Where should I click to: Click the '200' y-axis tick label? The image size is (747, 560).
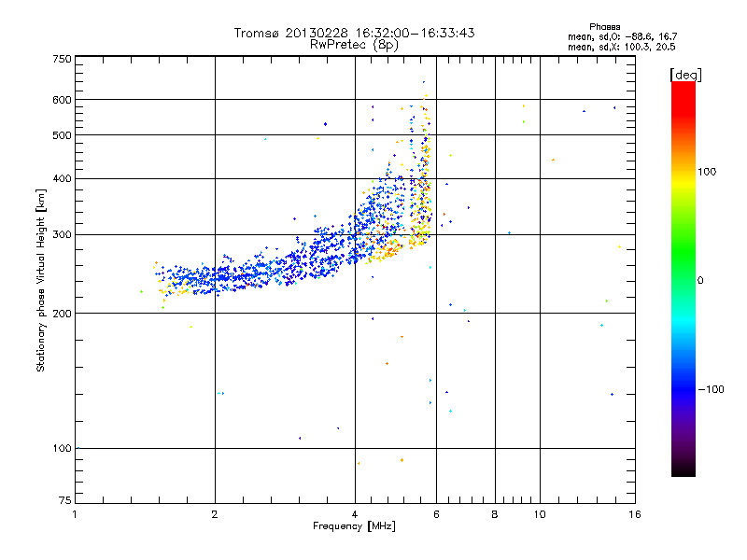(x=62, y=314)
